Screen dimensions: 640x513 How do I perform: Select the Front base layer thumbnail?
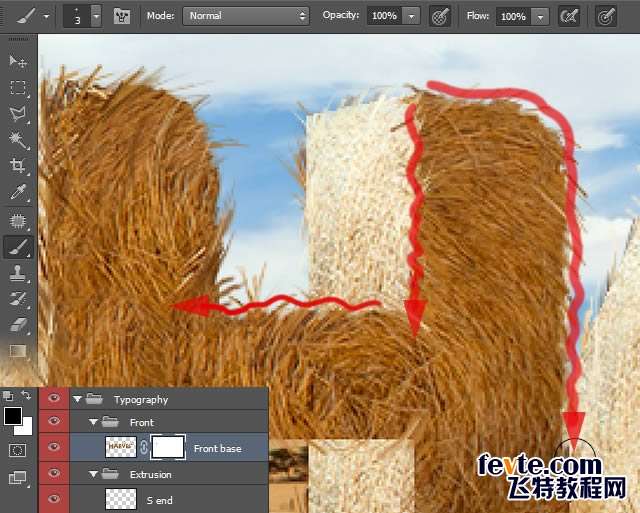coord(121,447)
